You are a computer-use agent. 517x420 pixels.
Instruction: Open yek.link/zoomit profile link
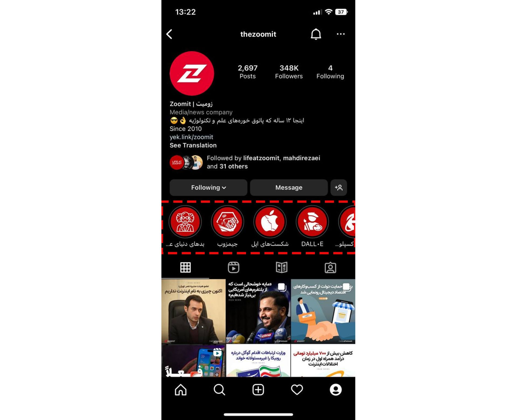click(191, 137)
